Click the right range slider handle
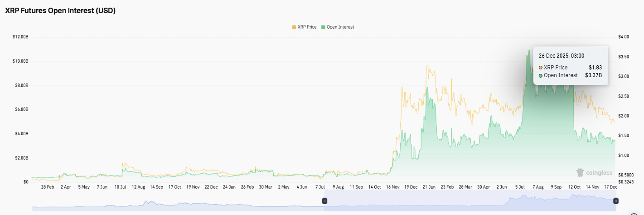 (615, 200)
